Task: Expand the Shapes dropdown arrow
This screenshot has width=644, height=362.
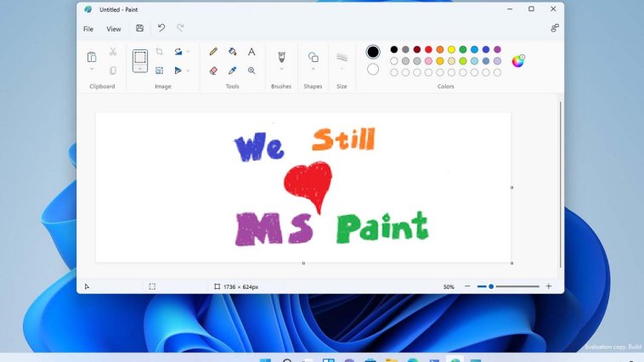Action: 313,69
